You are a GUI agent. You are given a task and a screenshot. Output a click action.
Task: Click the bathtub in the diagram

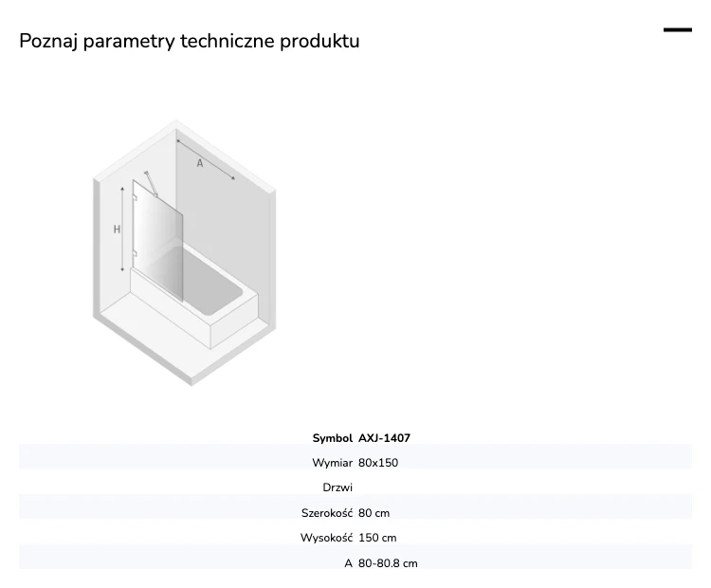click(195, 297)
